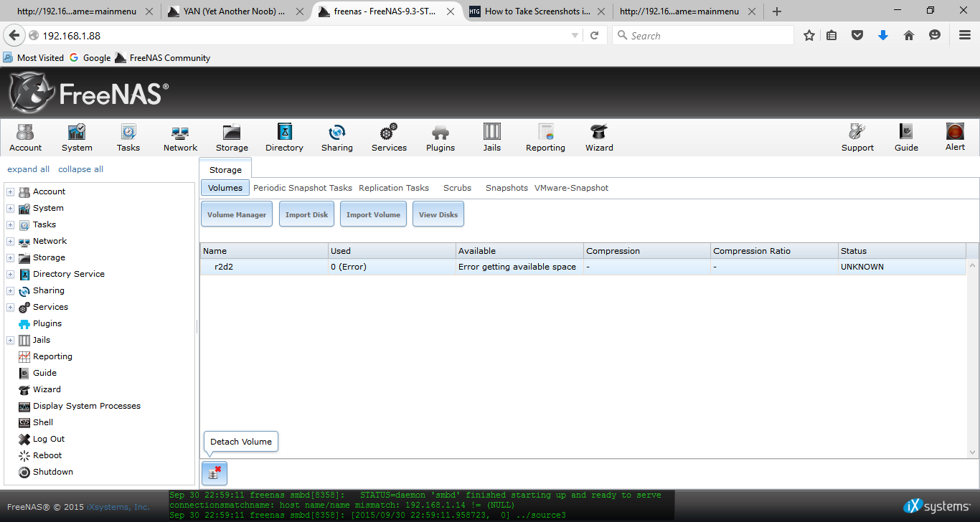Viewport: 980px width, 522px height.
Task: Select Reboot in the sidebar tree
Action: click(47, 455)
